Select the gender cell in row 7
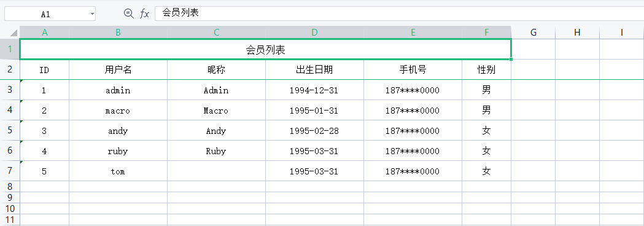Viewport: 644px width, 226px height. click(x=487, y=171)
